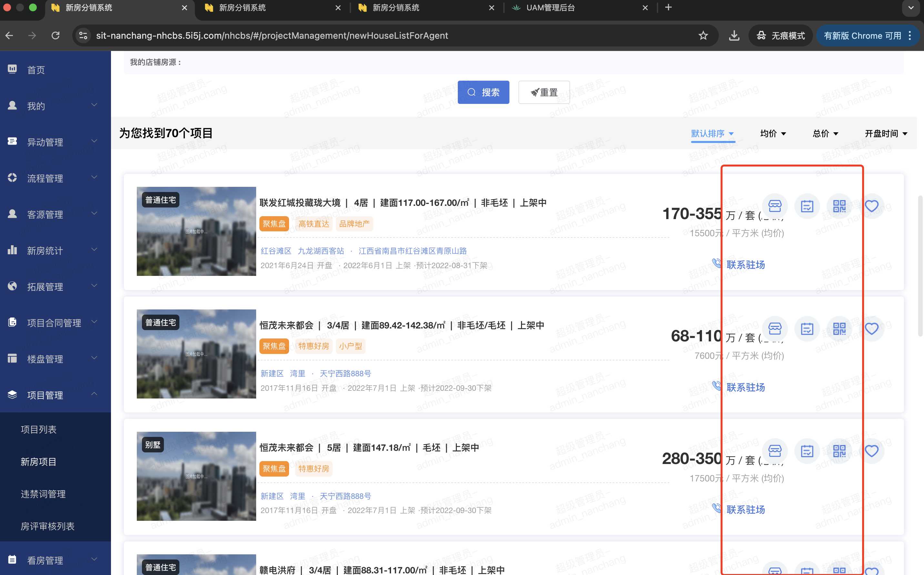Screen dimensions: 924x575
Task: Click the phone icon beside 联系驻场 on first listing
Action: click(x=716, y=263)
